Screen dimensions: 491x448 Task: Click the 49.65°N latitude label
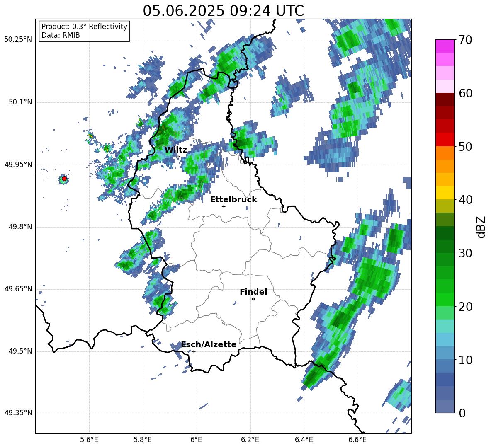18,289
